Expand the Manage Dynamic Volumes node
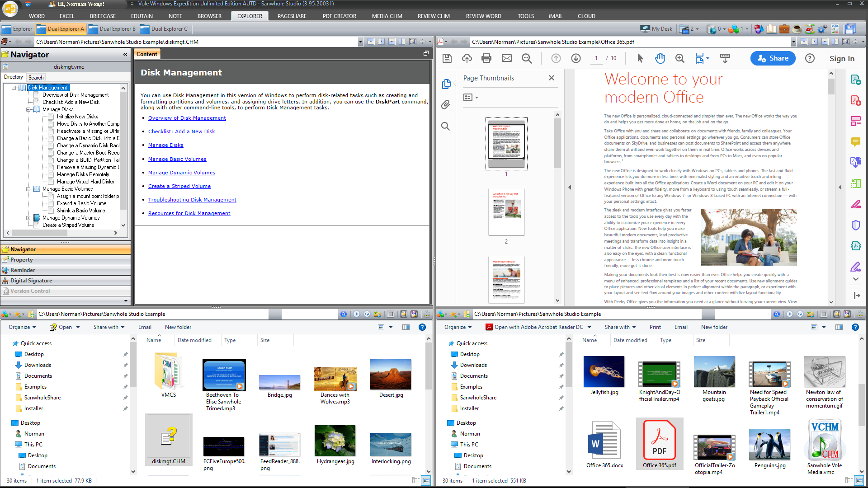 pyautogui.click(x=28, y=218)
